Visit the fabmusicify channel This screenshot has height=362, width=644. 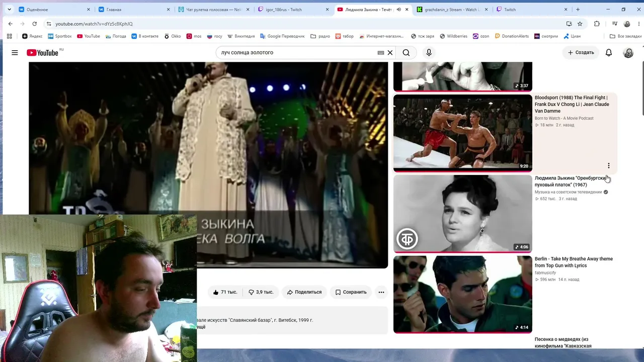(x=545, y=273)
